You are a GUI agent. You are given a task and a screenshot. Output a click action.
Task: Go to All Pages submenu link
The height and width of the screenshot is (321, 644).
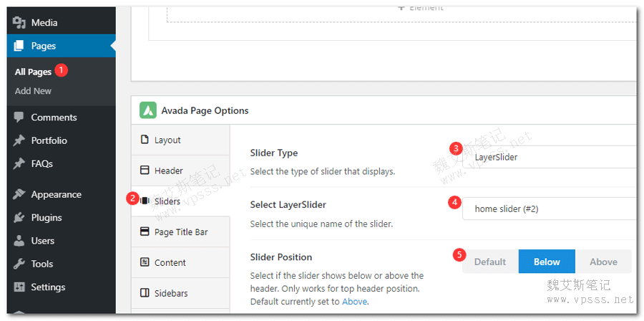33,72
